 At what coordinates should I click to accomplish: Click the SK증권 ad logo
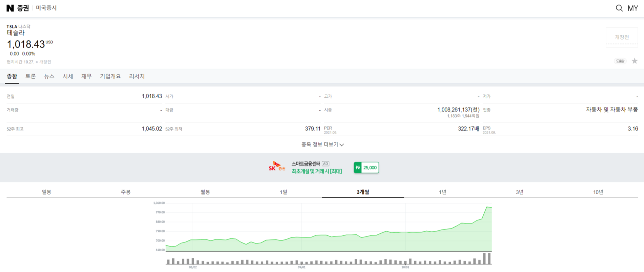[277, 166]
